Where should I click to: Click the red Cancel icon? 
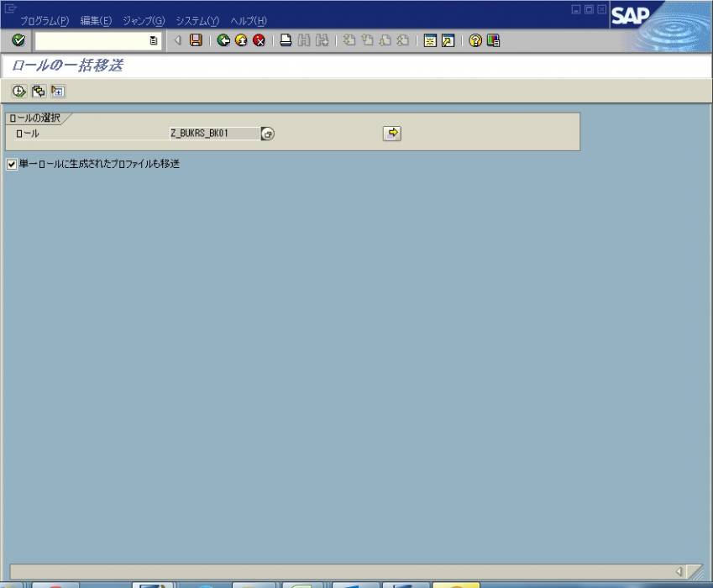pos(260,40)
